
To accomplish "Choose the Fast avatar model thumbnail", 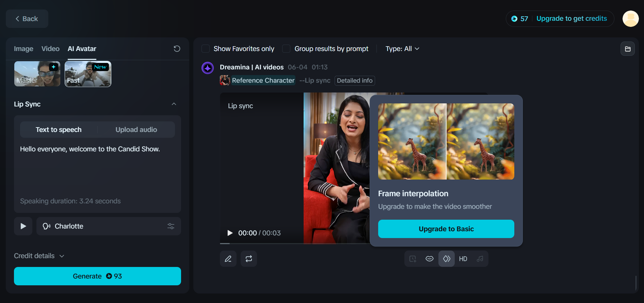I will (x=88, y=74).
